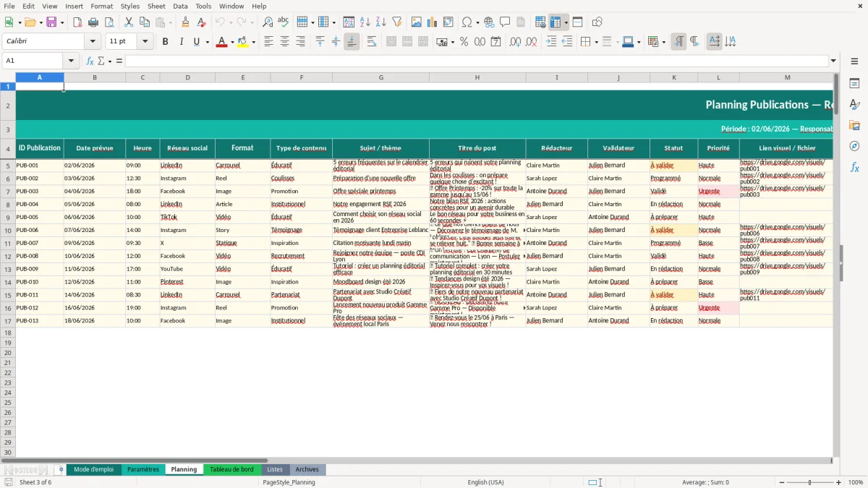Format cell as percent
This screenshot has height=488, width=868.
point(464,42)
